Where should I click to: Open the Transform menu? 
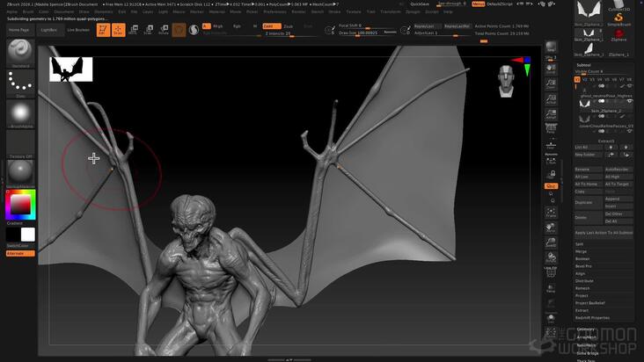[x=390, y=11]
